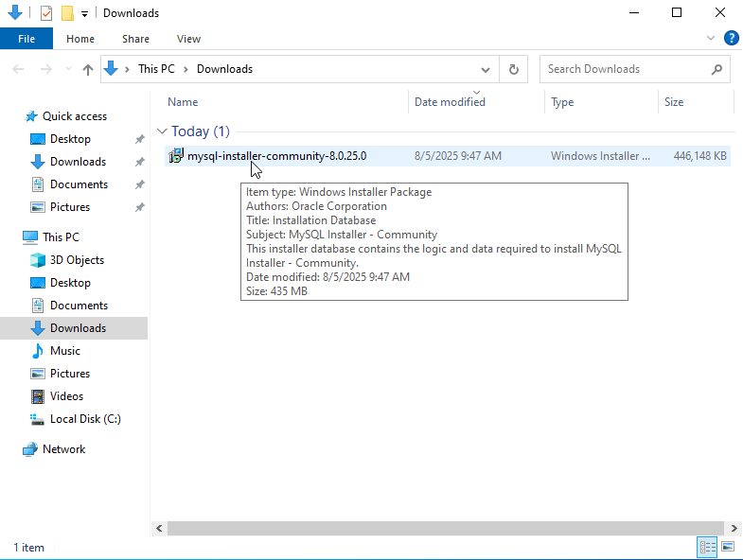Open Quick access in navigation pane
The image size is (743, 560).
point(75,116)
